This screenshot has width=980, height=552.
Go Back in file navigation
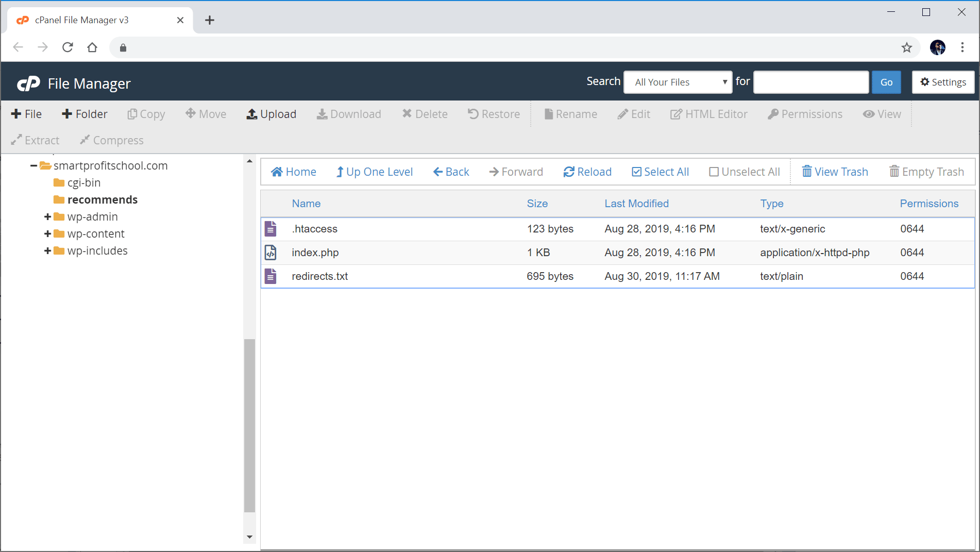451,172
